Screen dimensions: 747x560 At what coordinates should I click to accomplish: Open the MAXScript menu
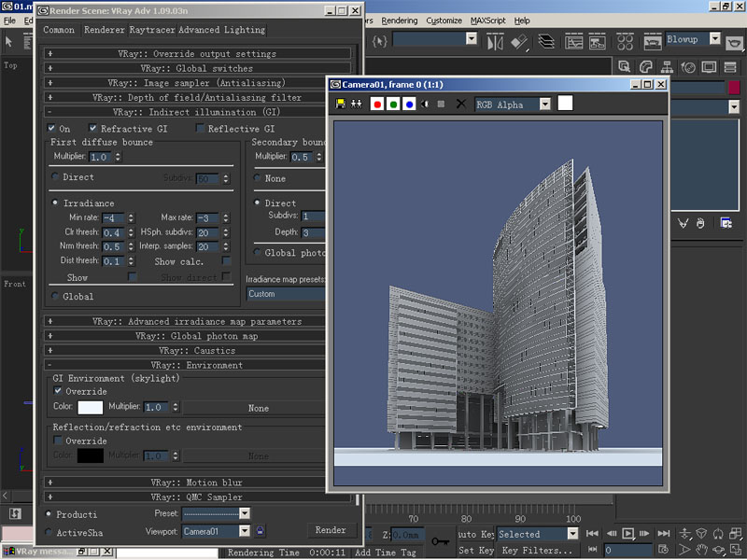click(x=487, y=21)
